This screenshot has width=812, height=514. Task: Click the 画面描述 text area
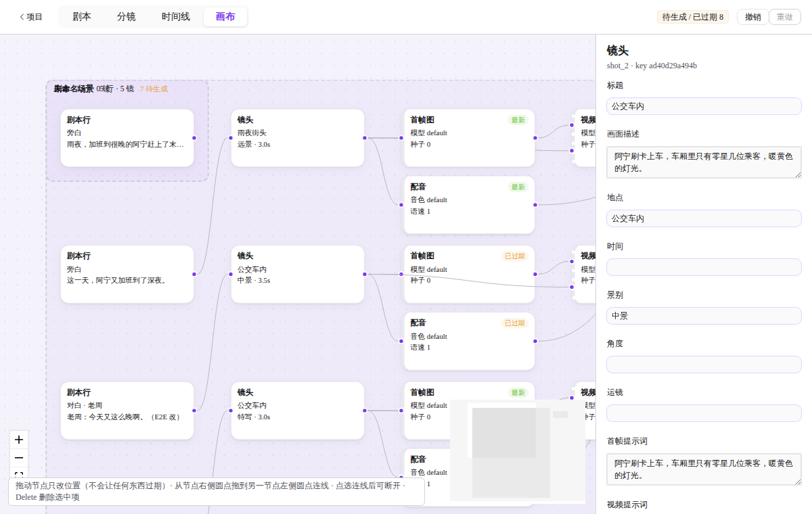pyautogui.click(x=704, y=162)
